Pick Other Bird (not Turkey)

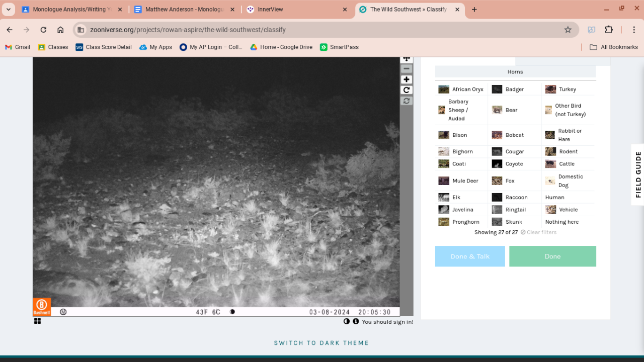pos(569,110)
